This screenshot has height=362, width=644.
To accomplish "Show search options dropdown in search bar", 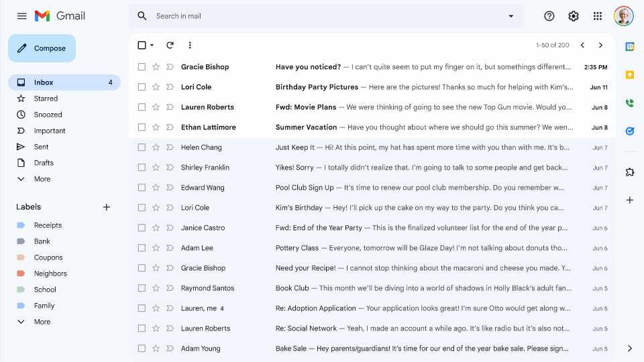I will click(511, 16).
